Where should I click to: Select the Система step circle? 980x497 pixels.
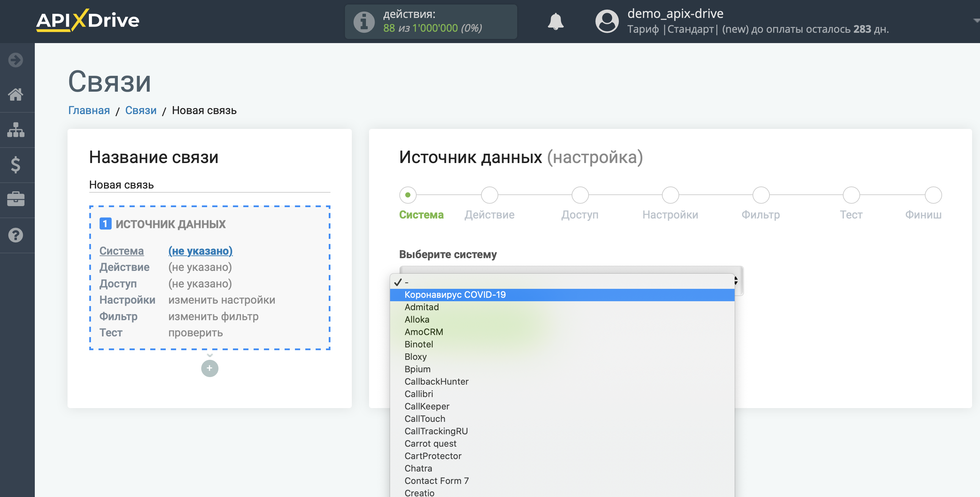coord(408,195)
